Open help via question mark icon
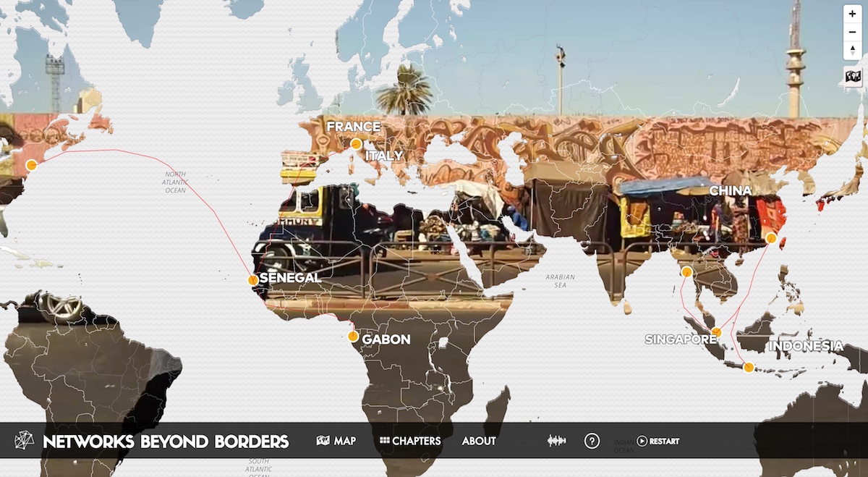Image resolution: width=868 pixels, height=477 pixels. [x=592, y=441]
